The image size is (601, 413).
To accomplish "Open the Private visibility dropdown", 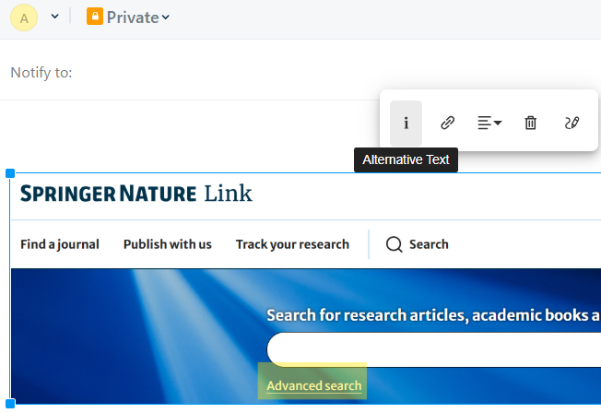I will click(128, 17).
